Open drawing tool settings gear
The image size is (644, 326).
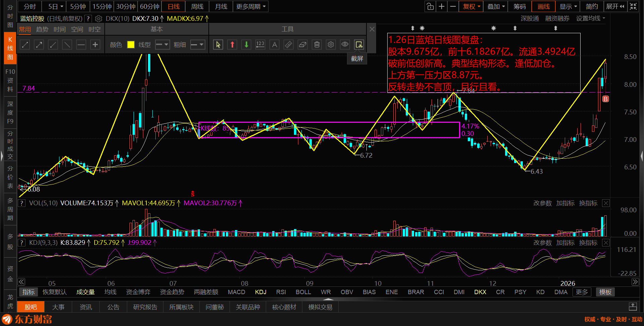pos(331,45)
